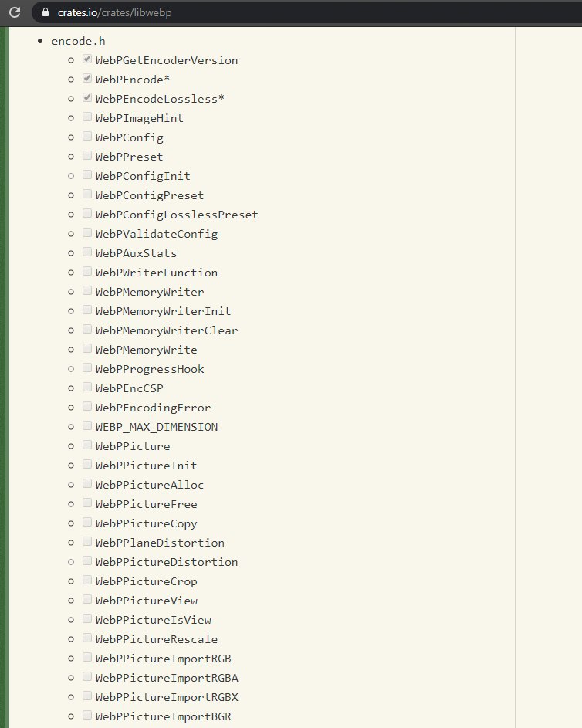Check the WebPWriterFunction checkbox
This screenshot has width=582, height=728.
pyautogui.click(x=87, y=272)
